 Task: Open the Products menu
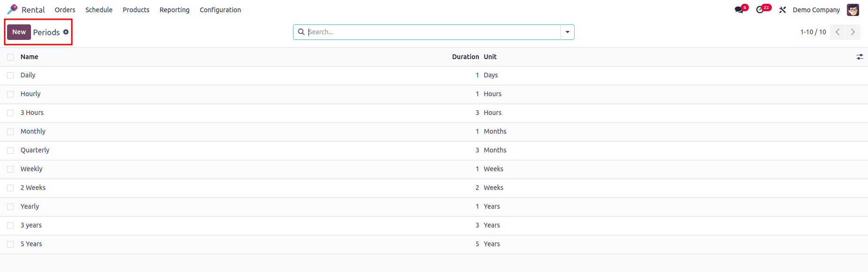click(x=136, y=10)
